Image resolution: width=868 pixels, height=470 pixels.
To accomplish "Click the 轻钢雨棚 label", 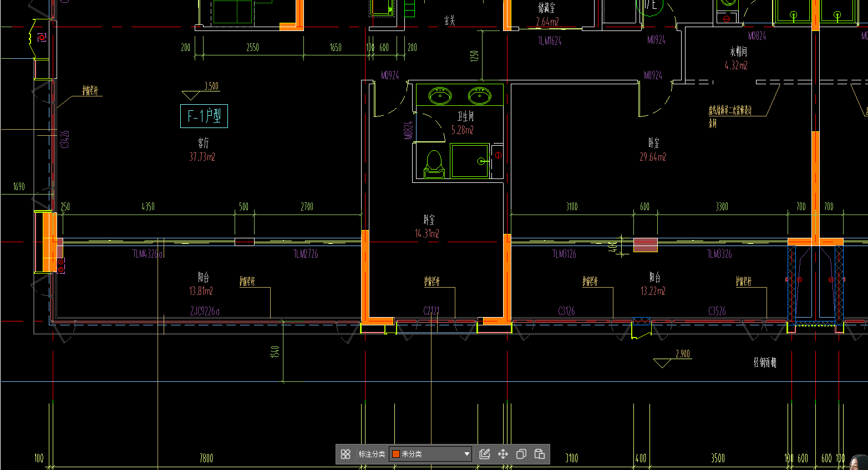I will pos(765,362).
